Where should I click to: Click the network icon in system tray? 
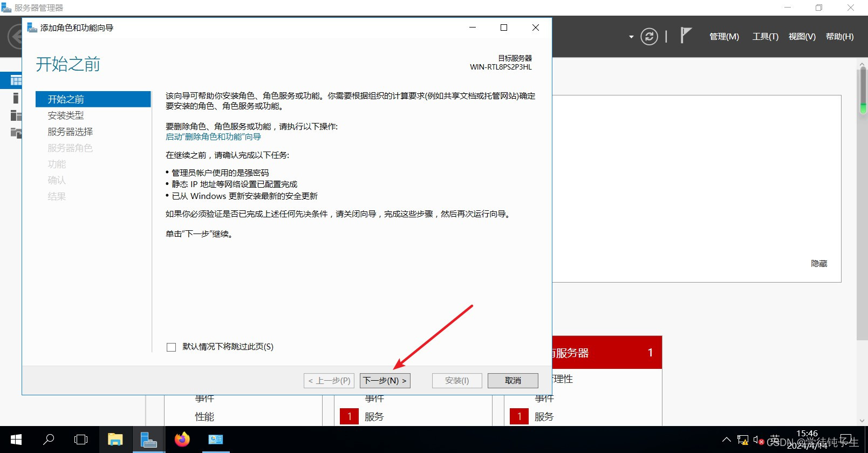[743, 440]
